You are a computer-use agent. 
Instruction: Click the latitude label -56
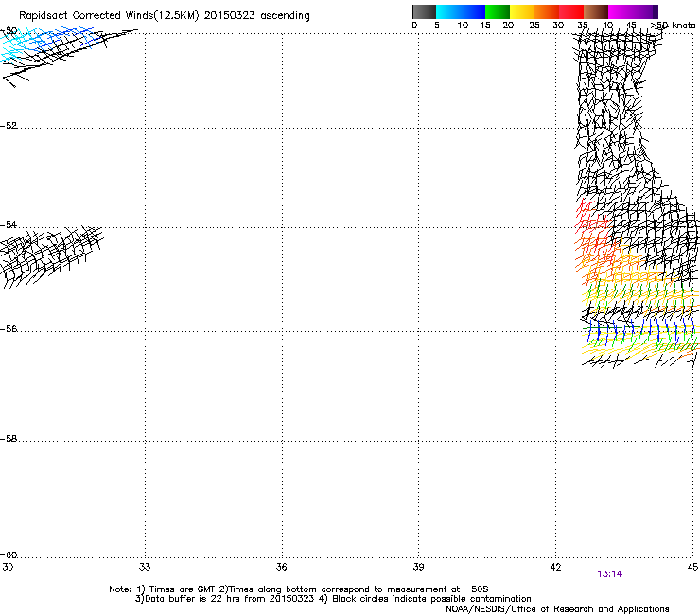[x=9, y=329]
